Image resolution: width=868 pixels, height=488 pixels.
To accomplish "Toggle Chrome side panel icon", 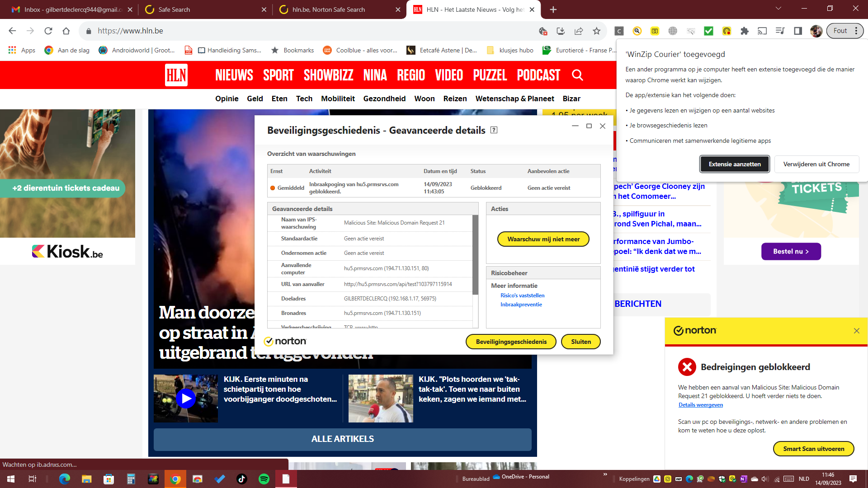I will (798, 31).
